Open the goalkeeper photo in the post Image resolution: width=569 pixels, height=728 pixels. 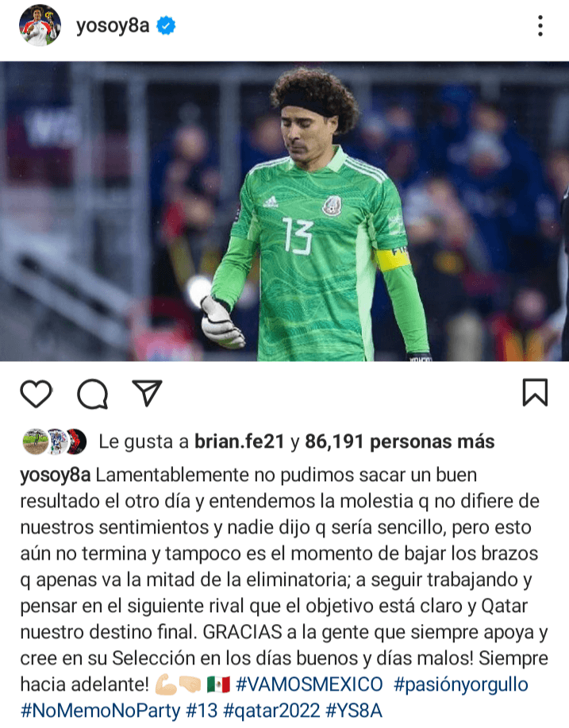point(284,211)
